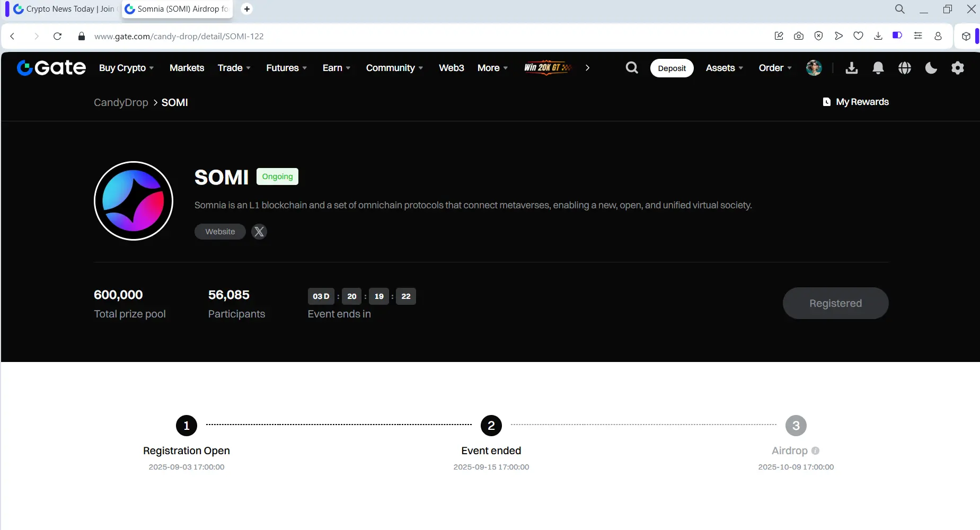Open browser account profile icon

(938, 36)
